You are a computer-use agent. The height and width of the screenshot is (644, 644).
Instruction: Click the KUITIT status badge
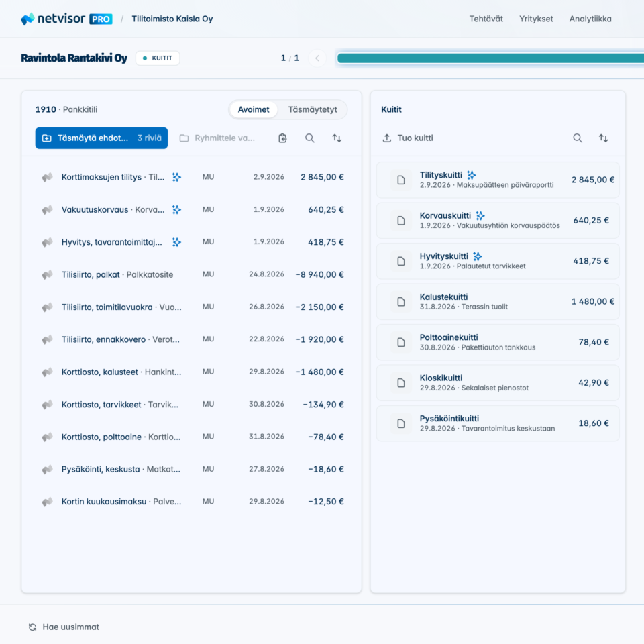tap(158, 58)
